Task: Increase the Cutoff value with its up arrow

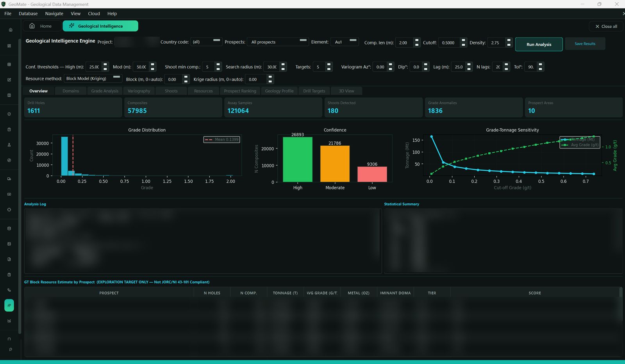Action: click(463, 40)
